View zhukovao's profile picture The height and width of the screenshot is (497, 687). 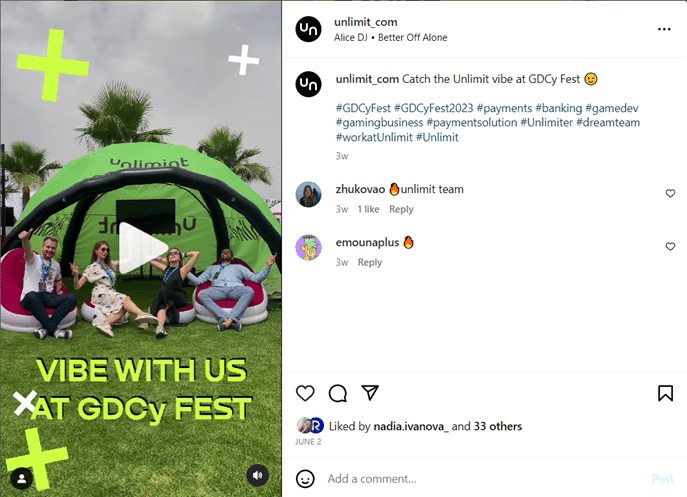[308, 194]
